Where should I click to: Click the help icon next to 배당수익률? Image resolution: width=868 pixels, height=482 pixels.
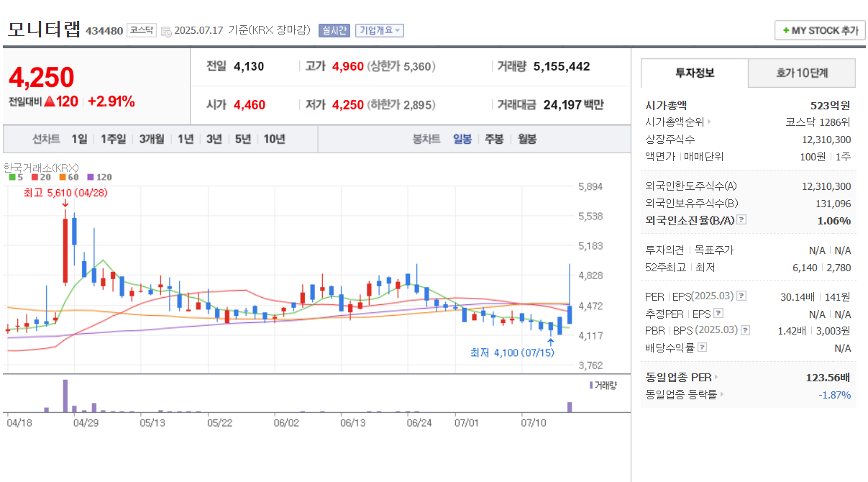[702, 347]
